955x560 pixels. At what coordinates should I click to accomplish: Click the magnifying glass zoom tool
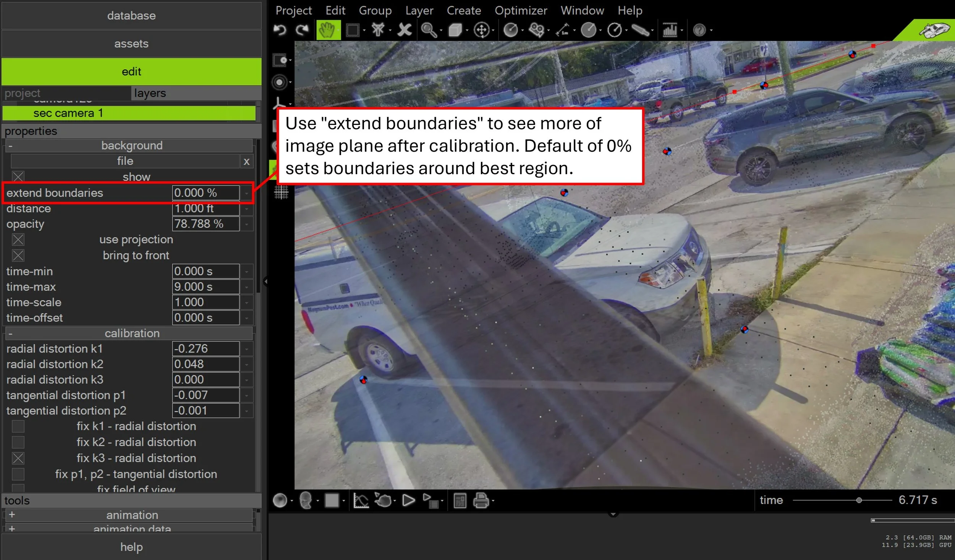coord(429,30)
